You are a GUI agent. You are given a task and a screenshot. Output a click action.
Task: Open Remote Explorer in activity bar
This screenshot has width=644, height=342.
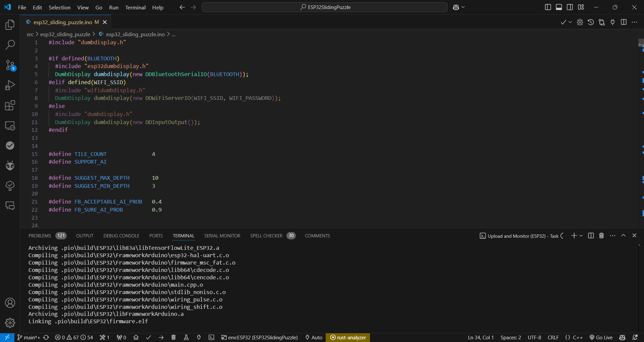(x=10, y=126)
